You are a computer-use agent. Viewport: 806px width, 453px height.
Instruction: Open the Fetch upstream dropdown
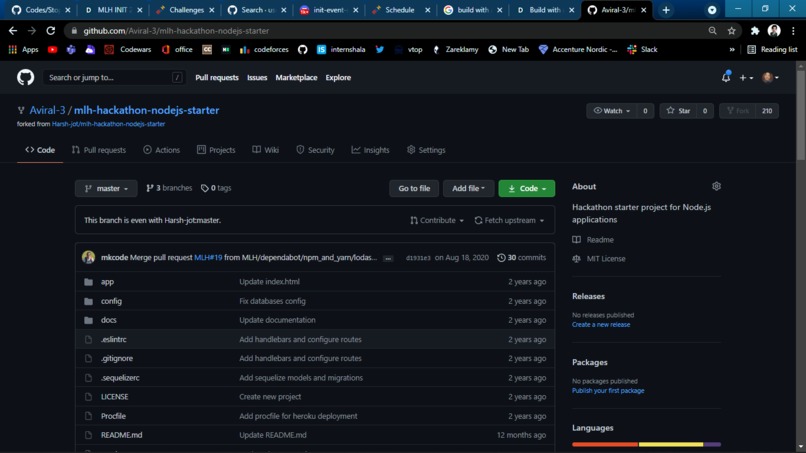[x=509, y=220]
